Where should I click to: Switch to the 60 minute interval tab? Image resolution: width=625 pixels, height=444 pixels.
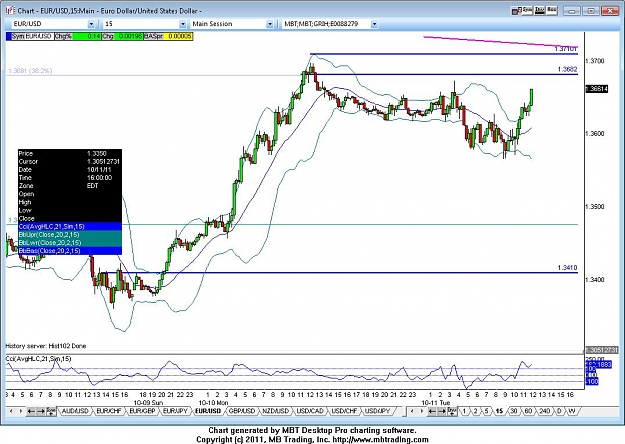pos(528,411)
